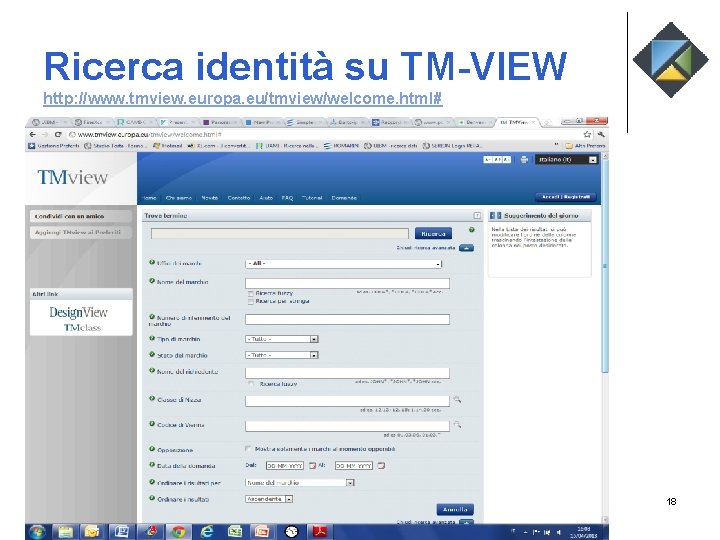Open Tipo di marchio dropdown

tap(281, 339)
